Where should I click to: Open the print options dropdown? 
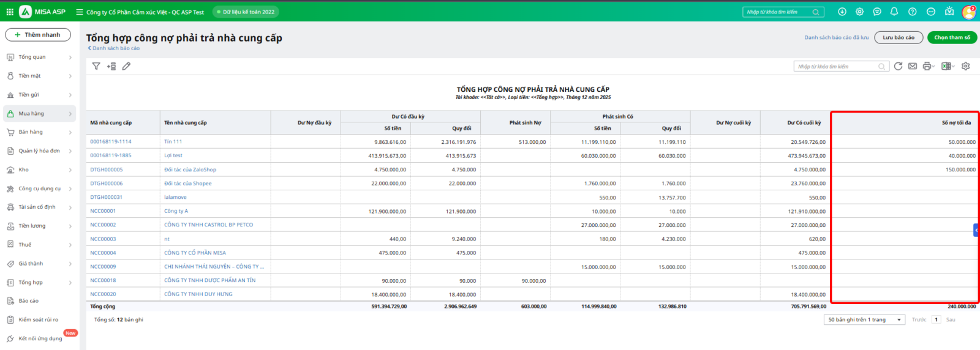tap(929, 66)
